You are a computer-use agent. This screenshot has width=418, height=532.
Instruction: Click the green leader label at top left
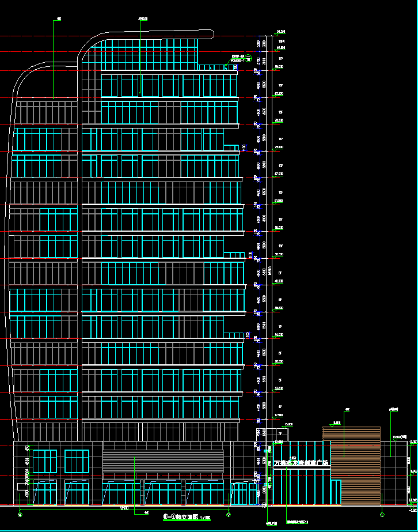point(59,20)
